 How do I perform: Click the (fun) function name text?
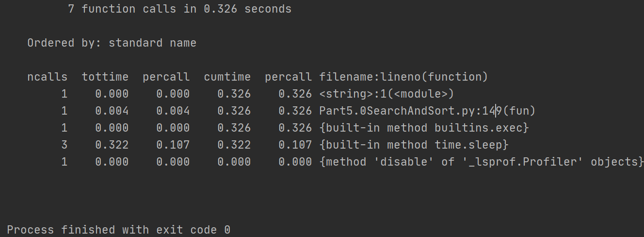coord(519,111)
